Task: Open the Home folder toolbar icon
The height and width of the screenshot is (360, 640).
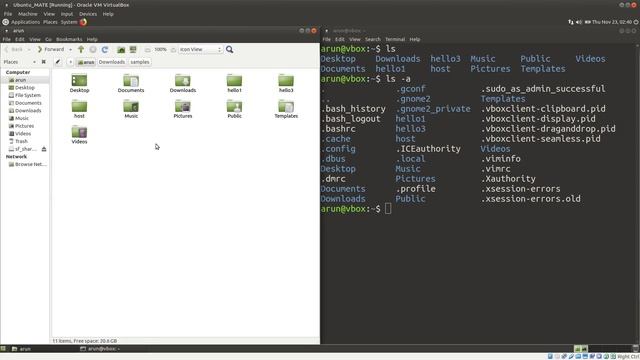Action: (121, 49)
